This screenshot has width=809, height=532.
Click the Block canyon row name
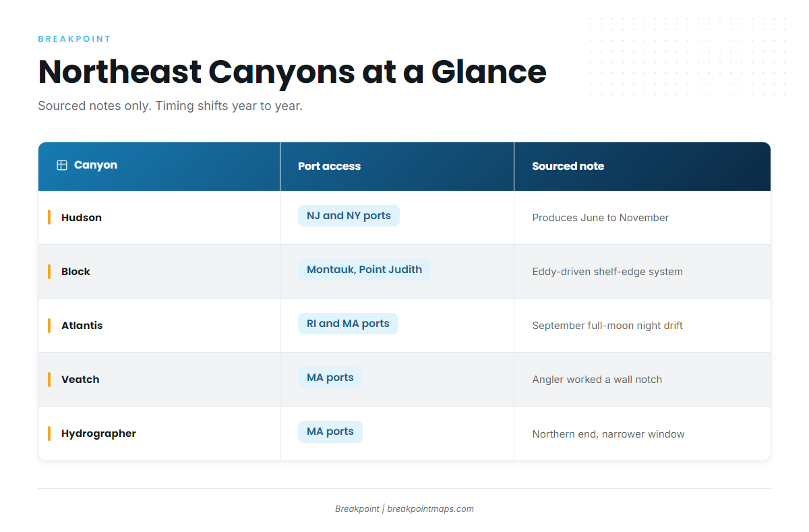tap(76, 271)
